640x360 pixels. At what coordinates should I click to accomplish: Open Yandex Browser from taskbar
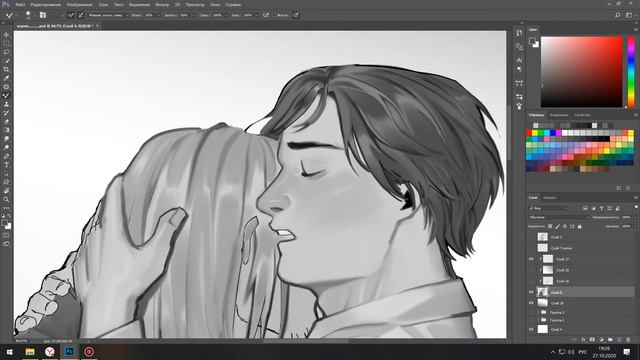(x=49, y=352)
